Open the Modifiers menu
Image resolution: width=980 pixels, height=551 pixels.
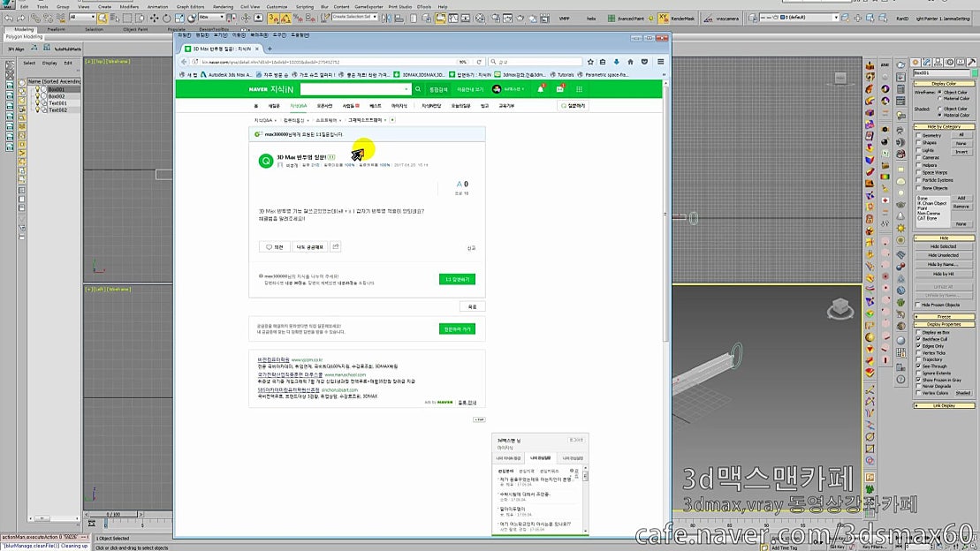coord(129,6)
